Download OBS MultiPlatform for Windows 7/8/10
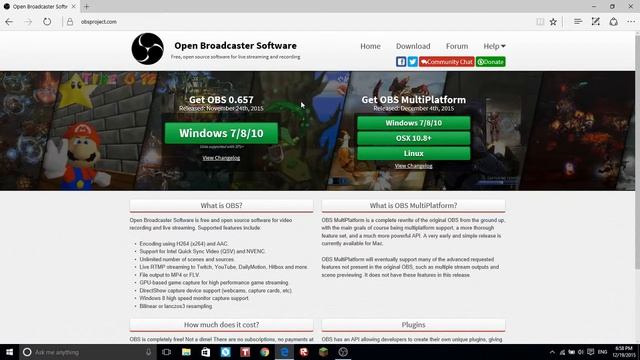The width and height of the screenshot is (640, 360). tap(413, 123)
